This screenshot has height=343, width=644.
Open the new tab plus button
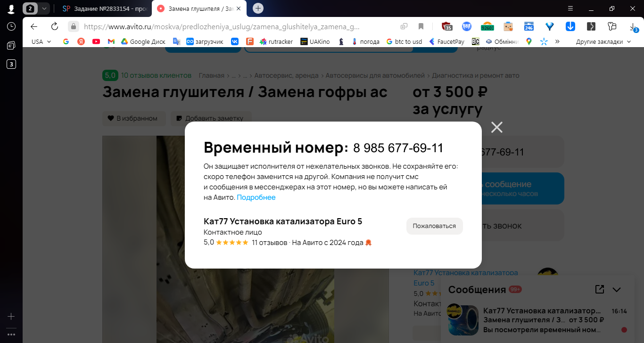pos(258,8)
